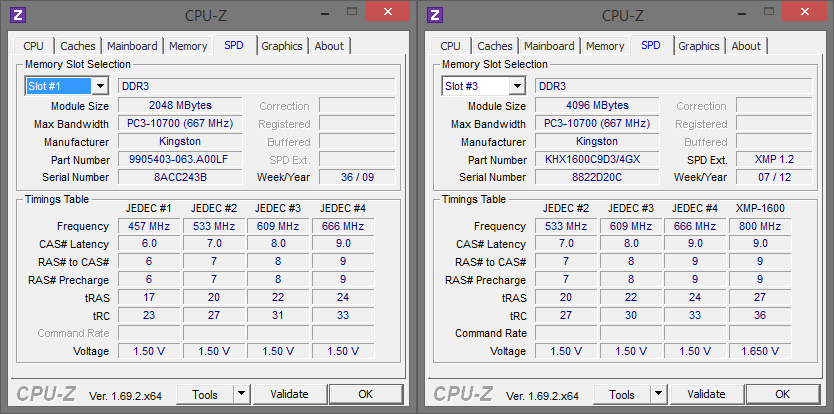
Task: Expand the Slot #1 memory slot dropdown
Action: click(x=100, y=86)
